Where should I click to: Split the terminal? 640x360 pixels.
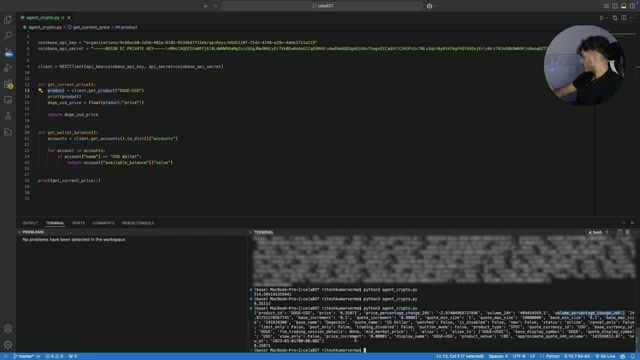[x=620, y=232]
